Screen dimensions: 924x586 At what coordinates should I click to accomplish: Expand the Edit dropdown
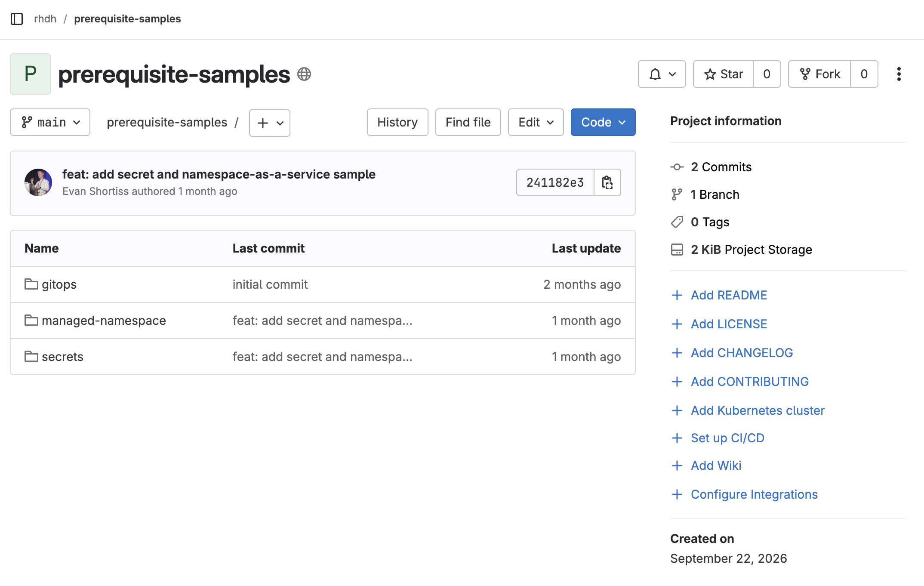[x=536, y=122]
